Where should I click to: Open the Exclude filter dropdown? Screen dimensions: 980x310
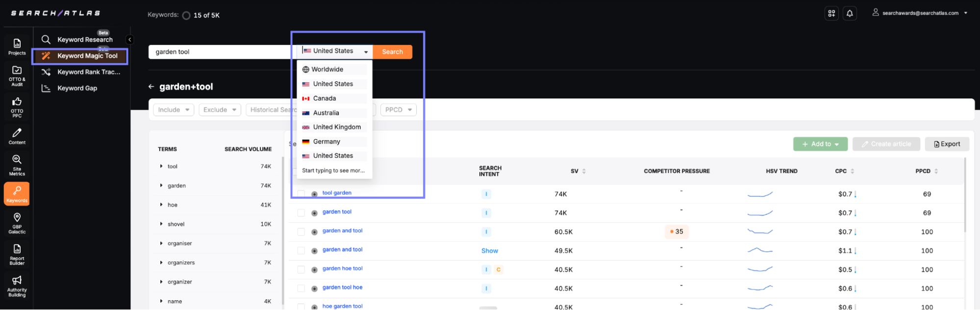pos(220,110)
